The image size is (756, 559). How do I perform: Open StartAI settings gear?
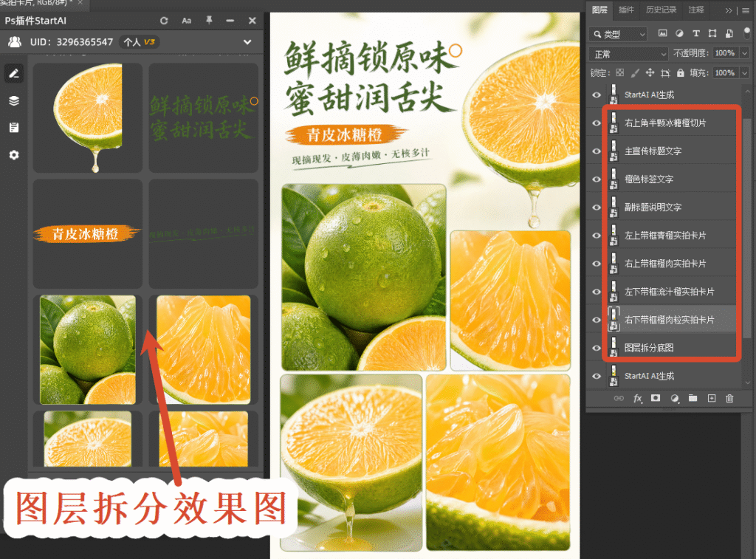pos(14,155)
